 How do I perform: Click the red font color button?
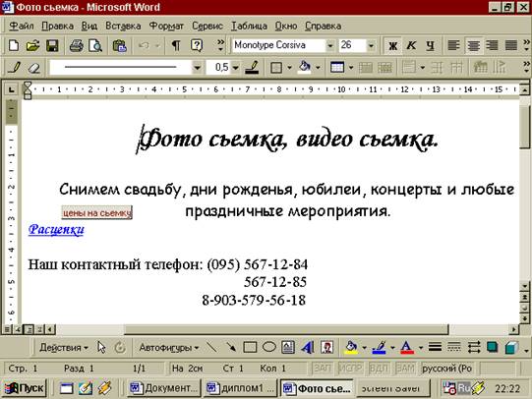coord(407,347)
